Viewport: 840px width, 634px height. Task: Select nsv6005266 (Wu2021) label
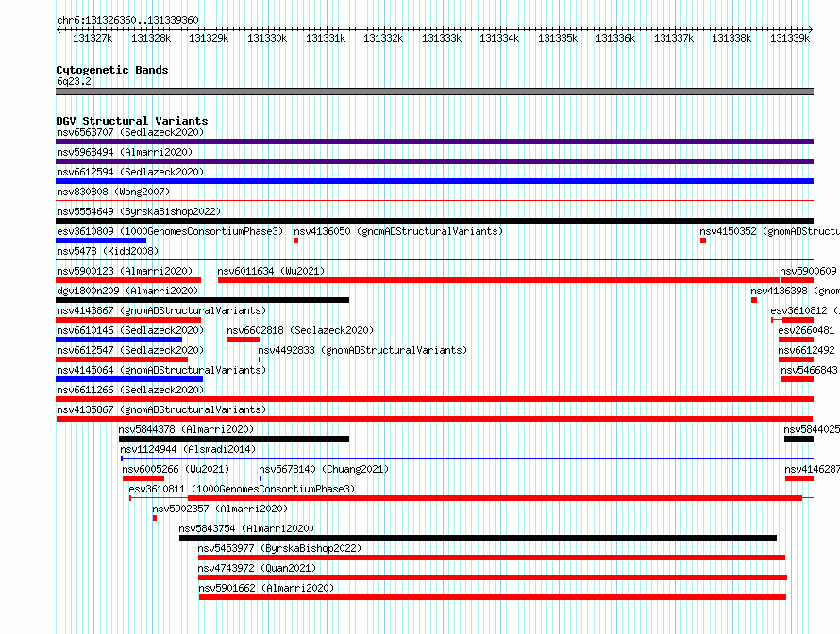(x=176, y=469)
